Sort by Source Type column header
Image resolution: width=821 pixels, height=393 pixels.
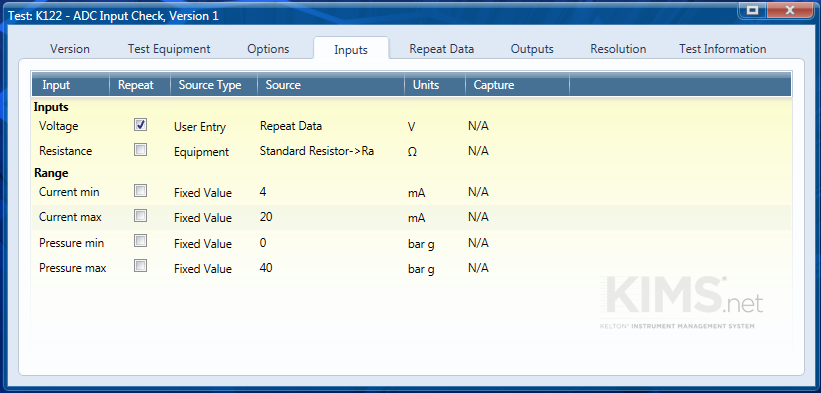tap(214, 85)
